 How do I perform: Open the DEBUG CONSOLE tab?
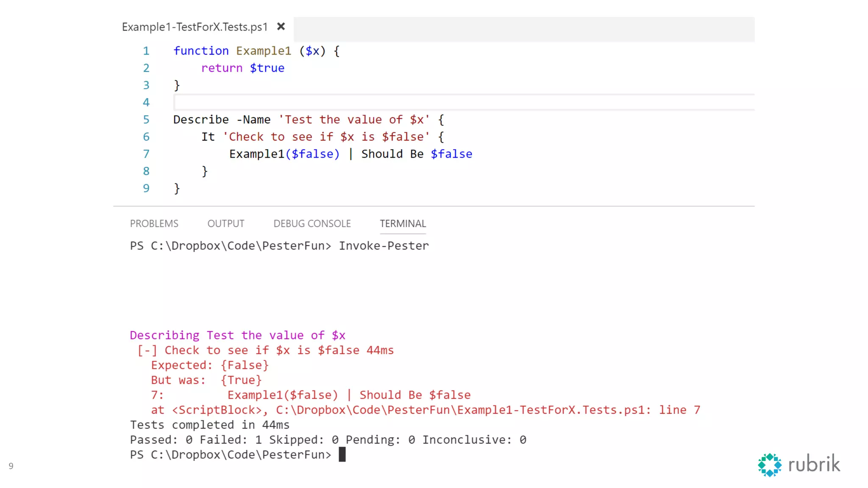312,224
